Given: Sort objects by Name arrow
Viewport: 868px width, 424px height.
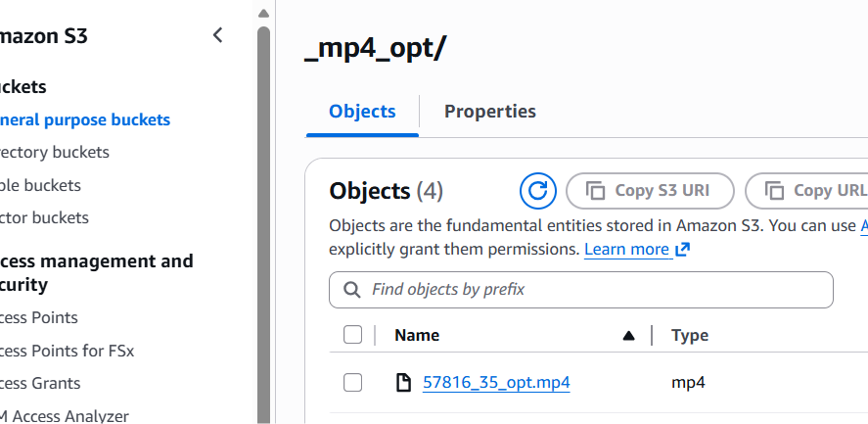Looking at the screenshot, I should click(x=628, y=336).
